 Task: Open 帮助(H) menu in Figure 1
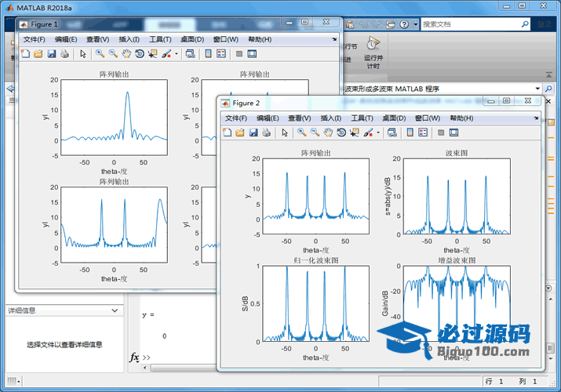pyautogui.click(x=260, y=39)
